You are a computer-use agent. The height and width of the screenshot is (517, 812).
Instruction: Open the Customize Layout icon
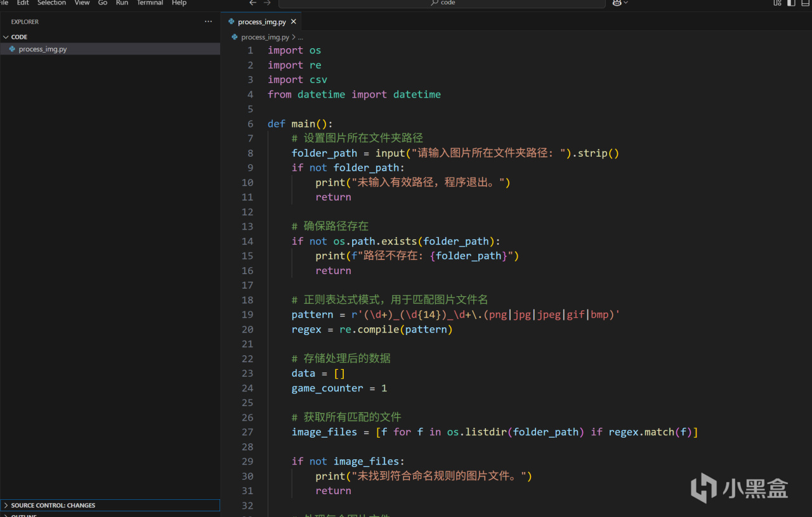(x=778, y=3)
